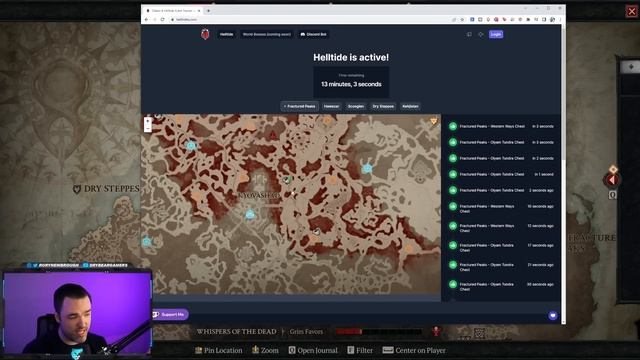Click the browser back arrow

coord(147,20)
